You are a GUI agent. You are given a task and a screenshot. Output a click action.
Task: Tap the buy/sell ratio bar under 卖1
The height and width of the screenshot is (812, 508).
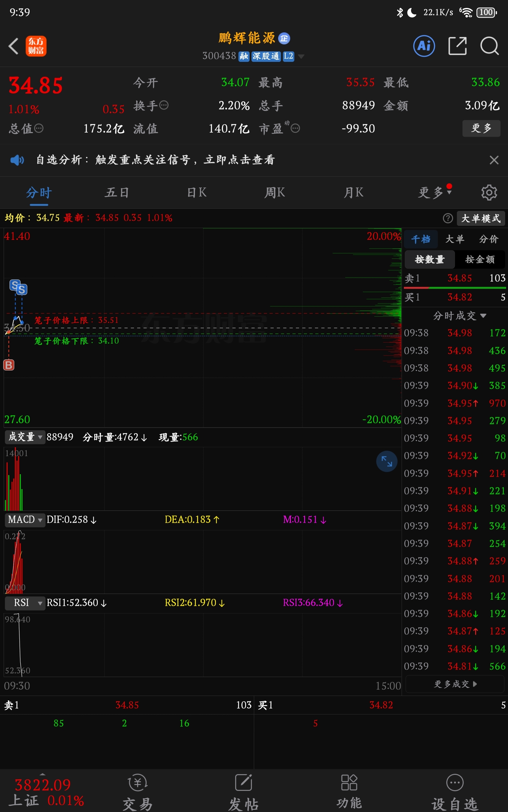point(455,288)
